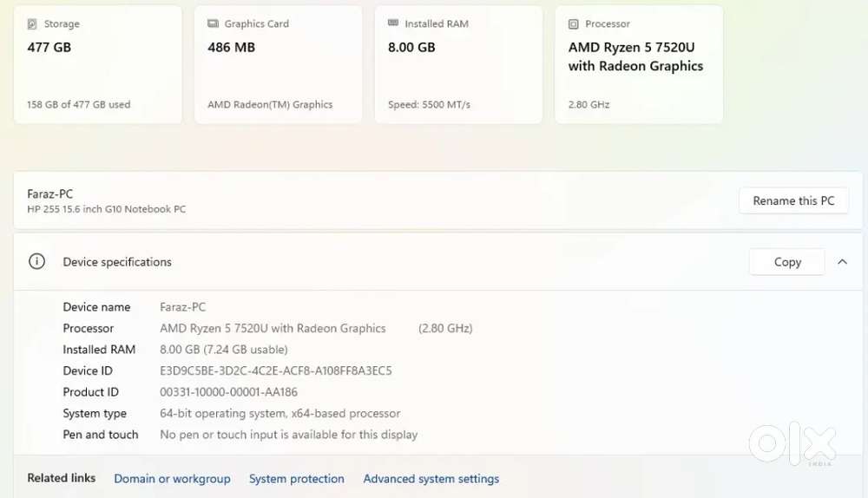Click the Storage card icon
Viewport: 868px width, 498px height.
pyautogui.click(x=32, y=23)
